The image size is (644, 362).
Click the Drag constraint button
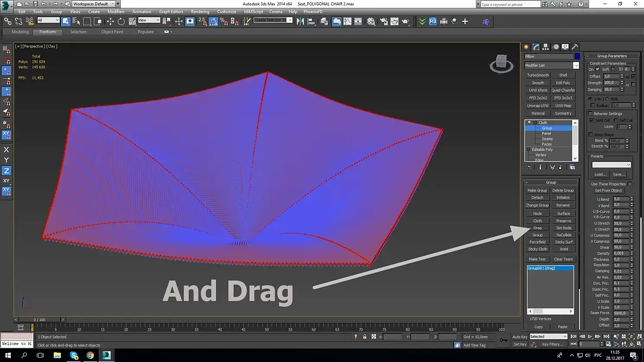[538, 228]
